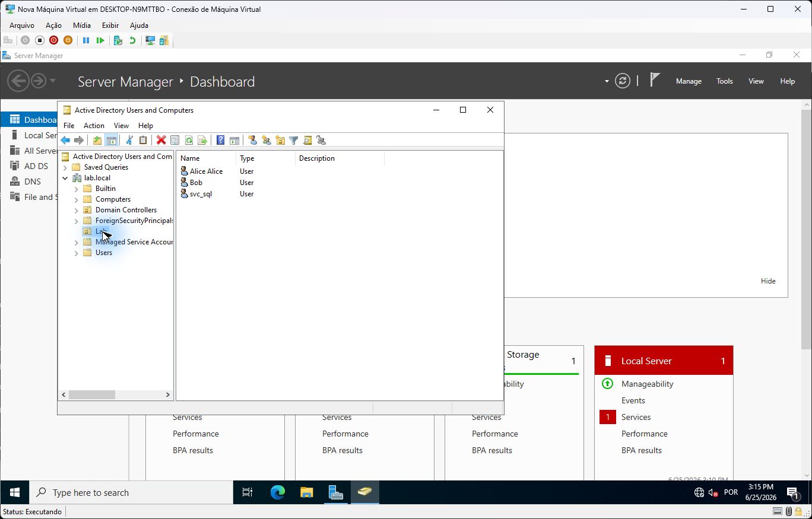Open Microsoft Edge from the taskbar
The height and width of the screenshot is (519, 812).
pyautogui.click(x=277, y=492)
